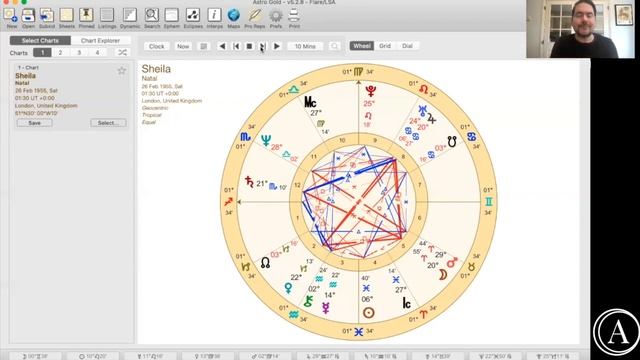Click the Mars glyph near Taurus
640x360 pixels.
pos(452,262)
